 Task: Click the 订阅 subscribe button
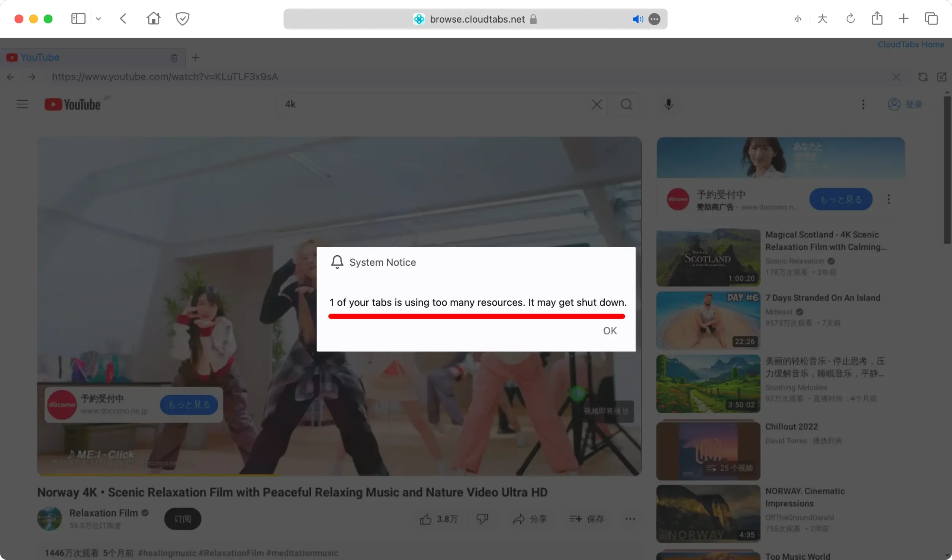click(183, 519)
